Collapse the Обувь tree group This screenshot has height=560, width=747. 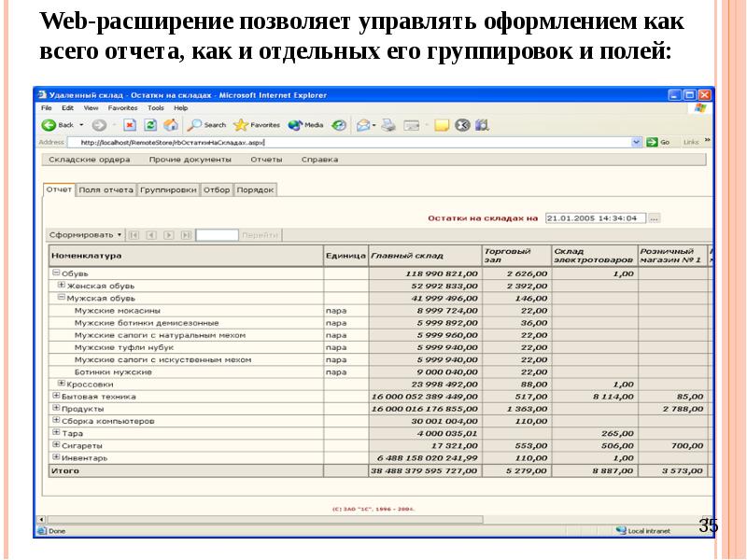point(54,273)
